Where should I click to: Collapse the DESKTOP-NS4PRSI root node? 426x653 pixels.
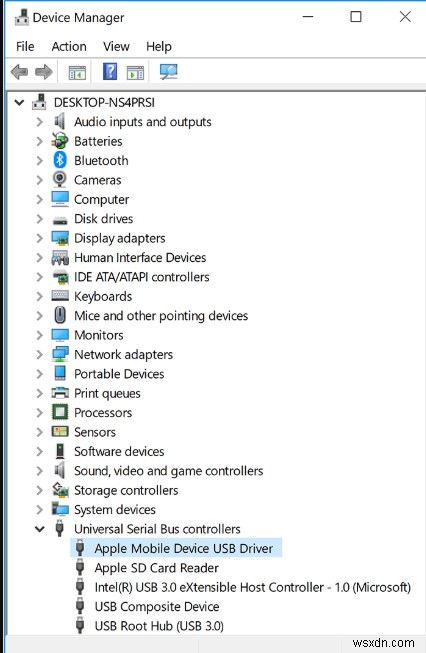(x=19, y=102)
